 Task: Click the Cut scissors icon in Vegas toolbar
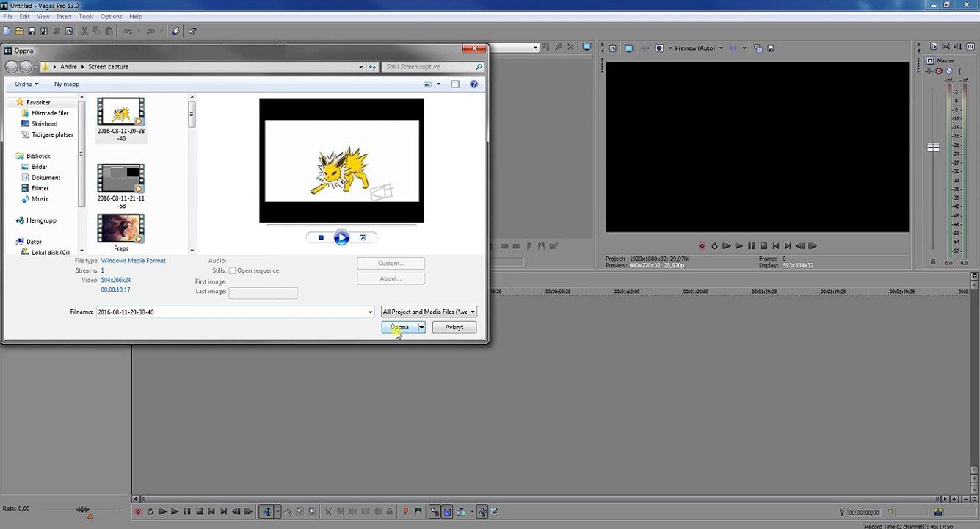pos(84,31)
